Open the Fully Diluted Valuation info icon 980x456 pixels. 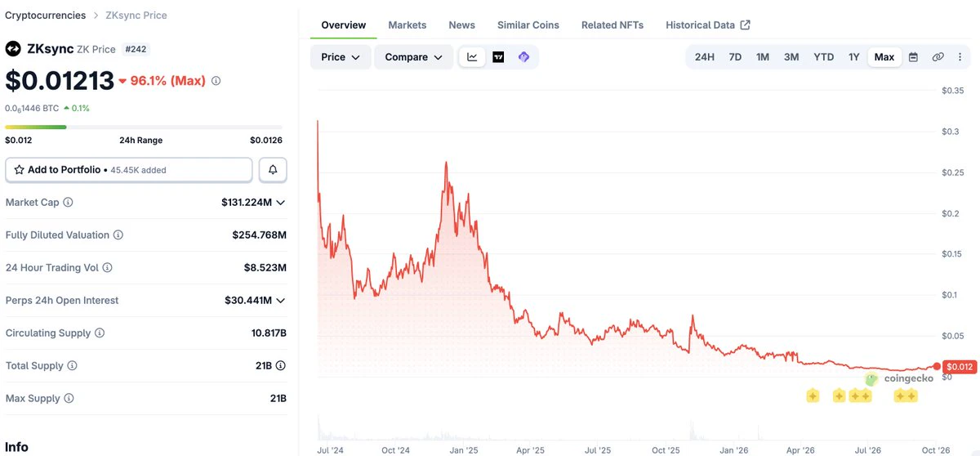click(118, 235)
